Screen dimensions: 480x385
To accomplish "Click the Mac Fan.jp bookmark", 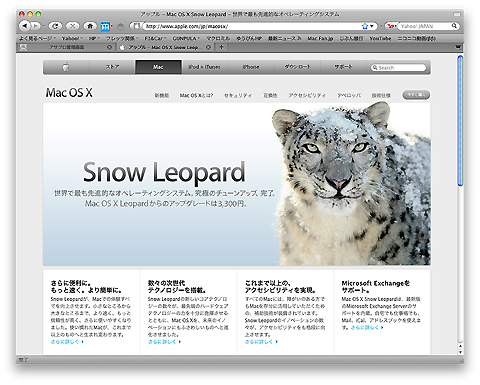I will (x=320, y=38).
